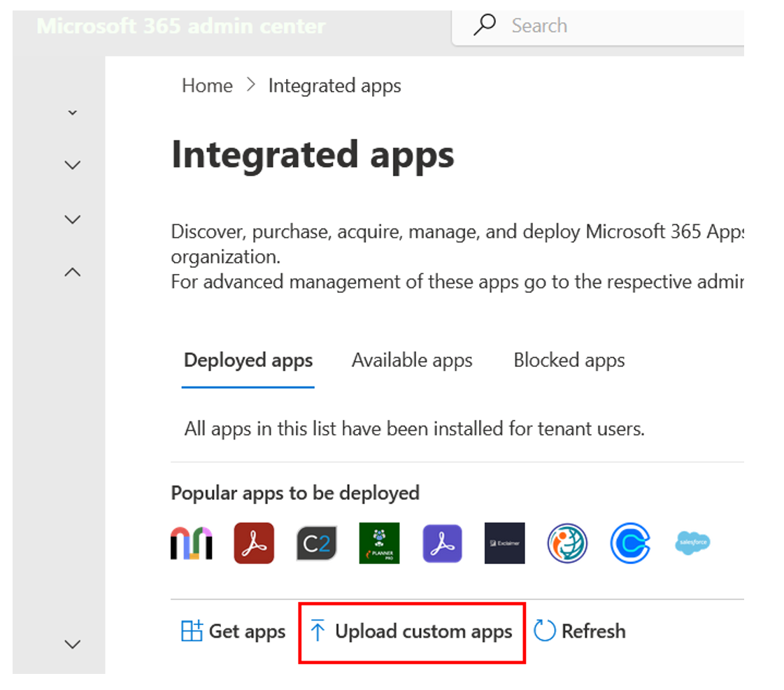Open the green Planner Pro app icon
Image resolution: width=784 pixels, height=690 pixels.
pyautogui.click(x=380, y=543)
